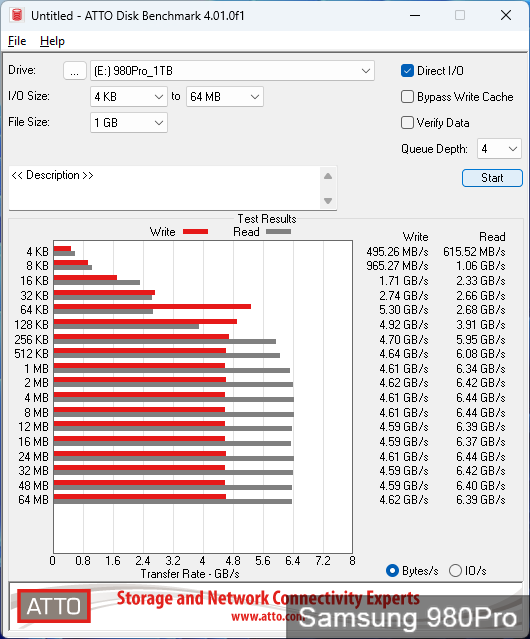Screen dimensions: 530x639
Task: Click into the Description text box
Action: pyautogui.click(x=165, y=188)
